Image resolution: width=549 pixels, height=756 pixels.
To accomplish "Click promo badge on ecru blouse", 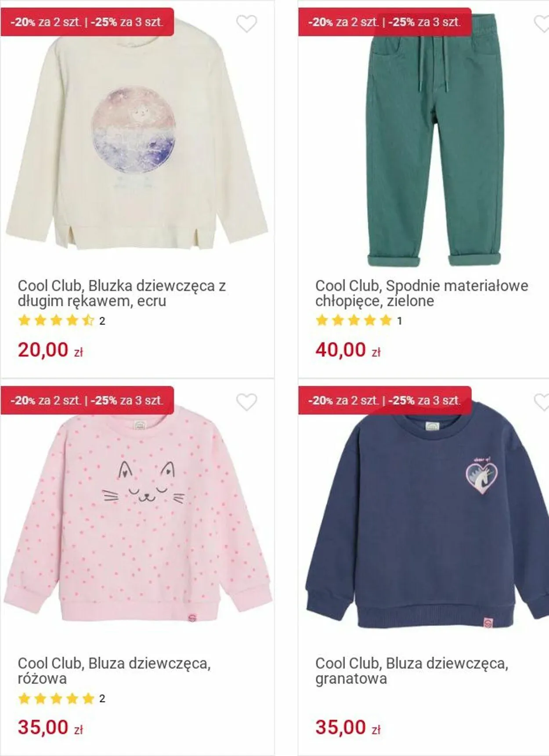I will 87,22.
